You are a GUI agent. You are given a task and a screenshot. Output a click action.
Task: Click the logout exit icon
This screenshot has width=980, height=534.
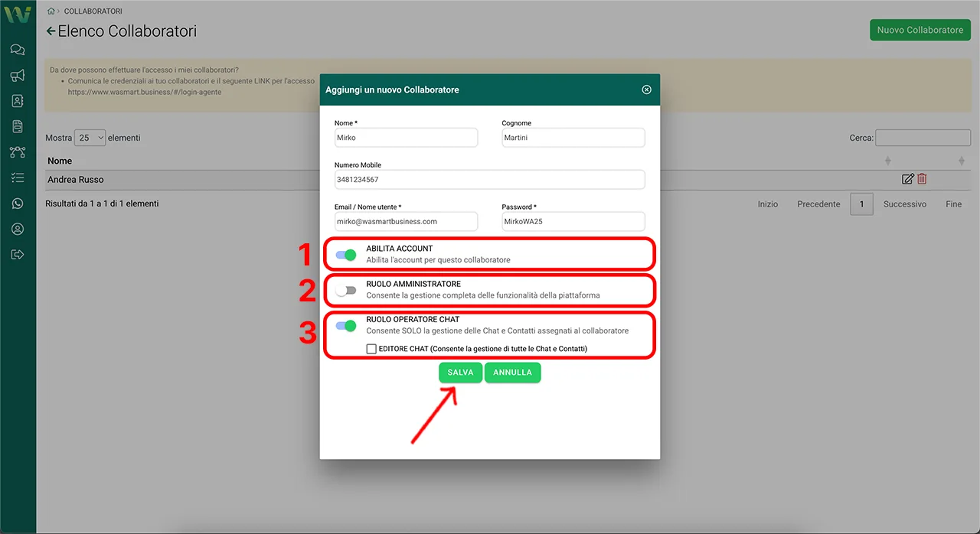click(x=18, y=255)
